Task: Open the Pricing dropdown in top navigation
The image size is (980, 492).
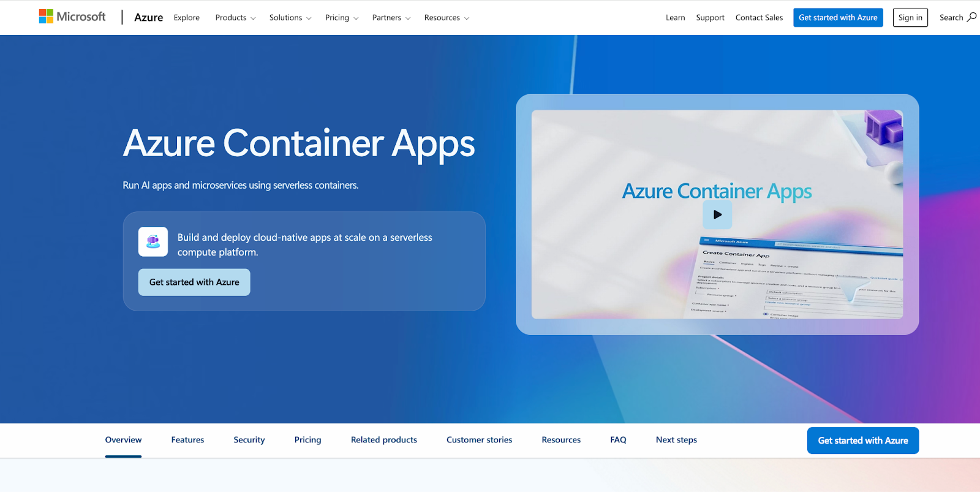Action: pyautogui.click(x=341, y=18)
